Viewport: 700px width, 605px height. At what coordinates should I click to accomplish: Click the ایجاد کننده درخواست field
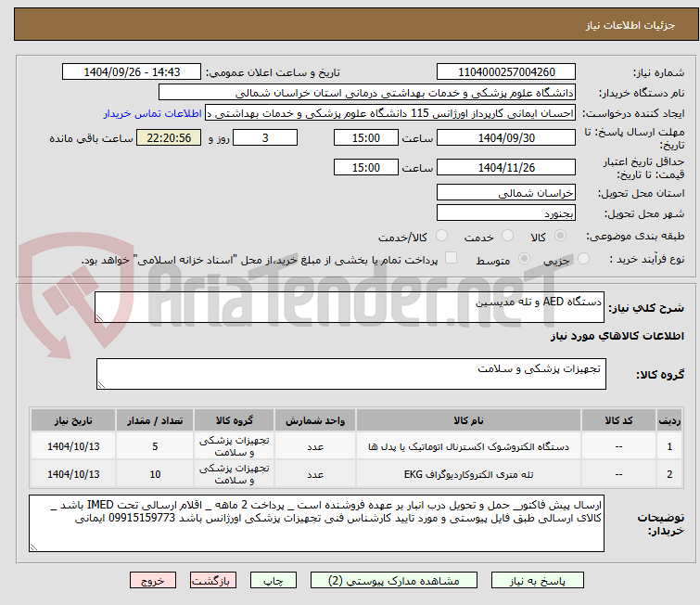tap(390, 113)
